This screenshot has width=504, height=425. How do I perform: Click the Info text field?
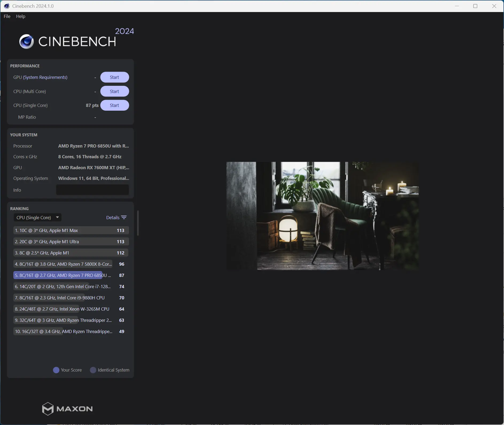click(92, 190)
